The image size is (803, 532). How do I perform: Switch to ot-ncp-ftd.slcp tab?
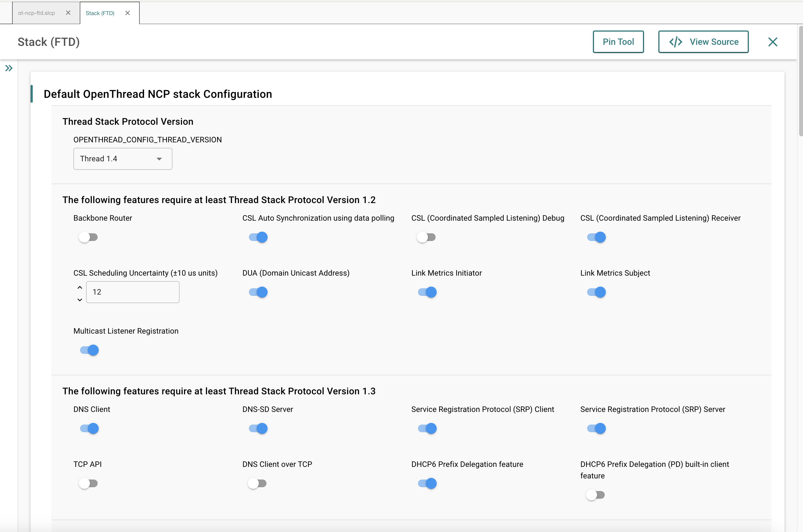click(37, 13)
